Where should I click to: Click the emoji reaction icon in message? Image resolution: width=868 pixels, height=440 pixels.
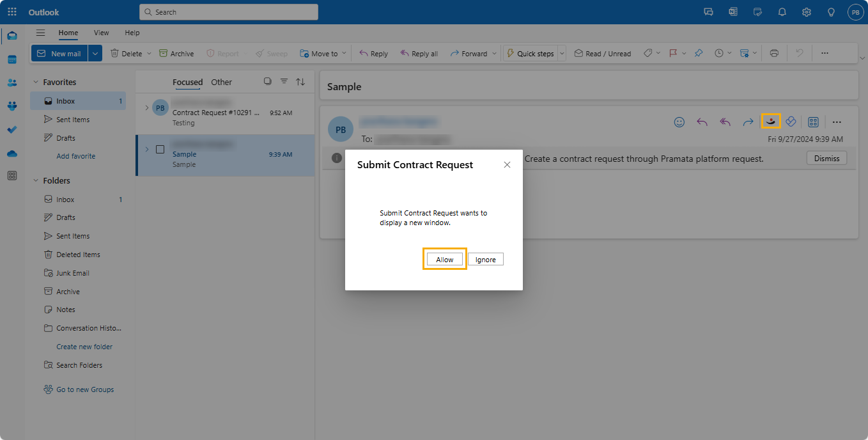(679, 122)
